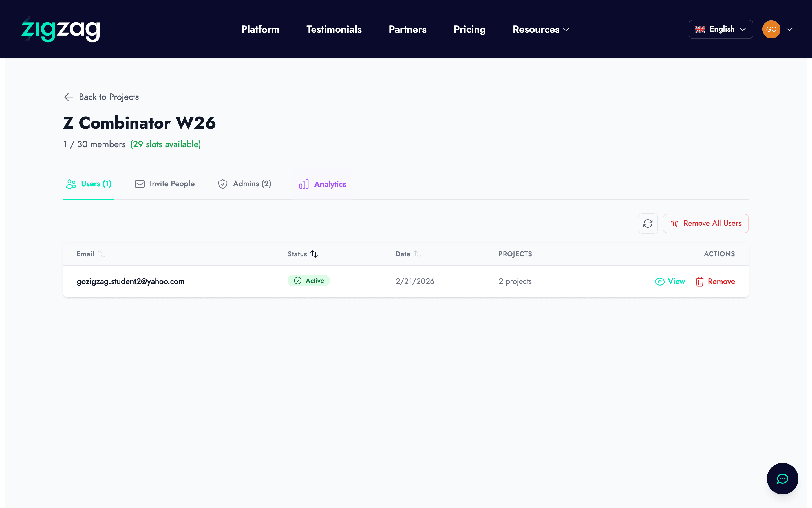
Task: Click the 2 projects cell
Action: (x=515, y=281)
